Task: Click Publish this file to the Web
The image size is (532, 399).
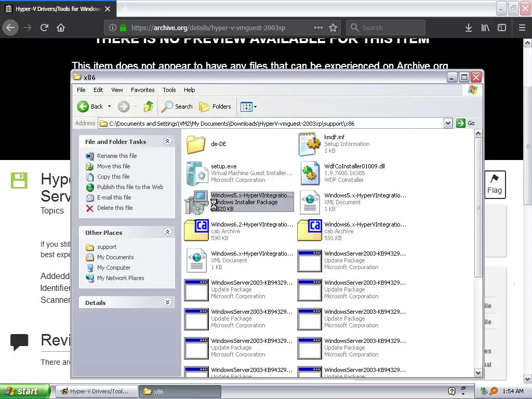Action: 130,187
